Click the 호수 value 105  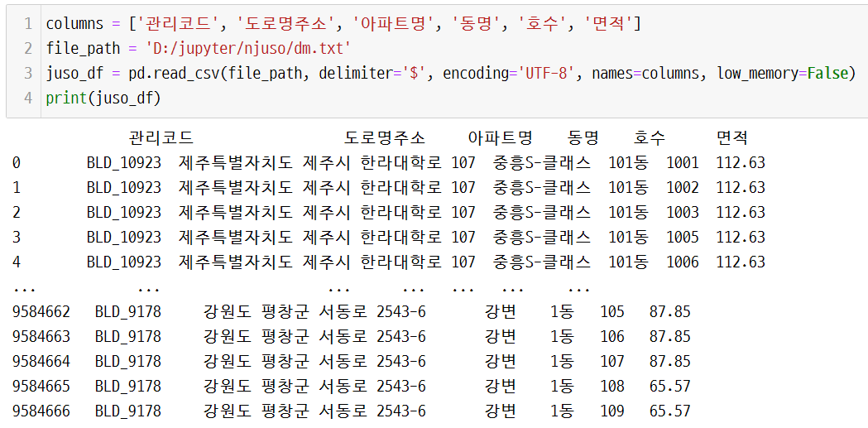(x=612, y=312)
